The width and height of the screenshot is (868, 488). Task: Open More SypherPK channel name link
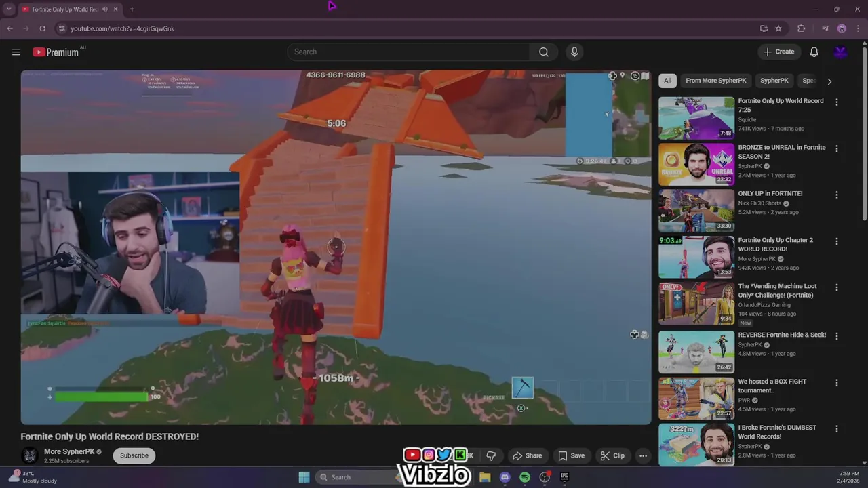click(x=69, y=451)
